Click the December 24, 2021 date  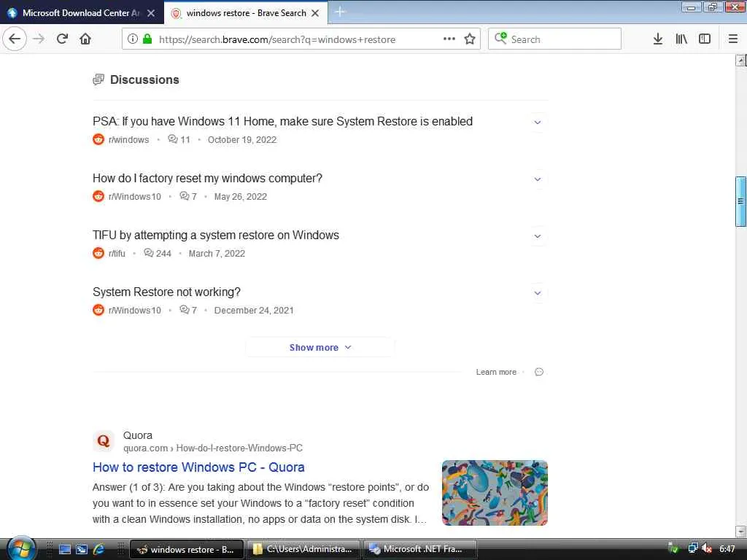click(254, 310)
